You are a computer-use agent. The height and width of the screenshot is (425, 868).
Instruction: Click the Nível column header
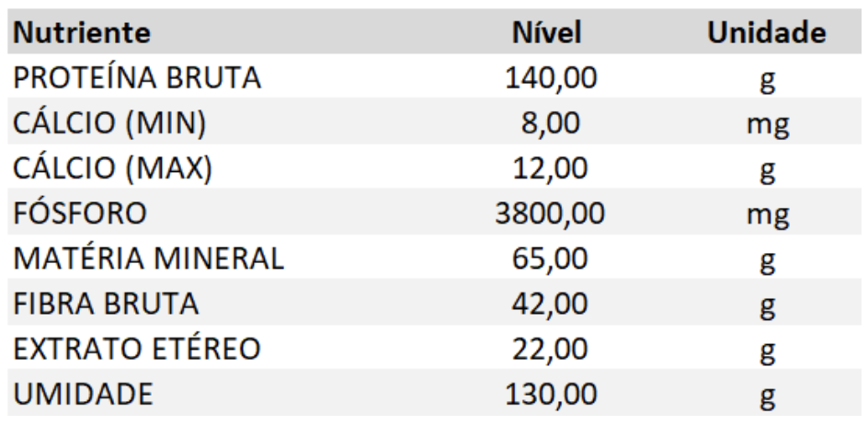pyautogui.click(x=547, y=34)
